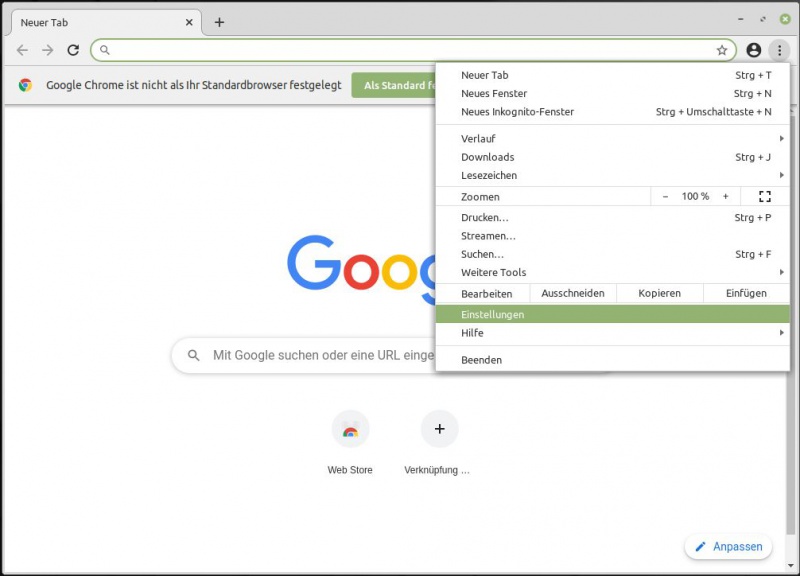
Task: Click the default browser notice text
Action: pos(194,85)
